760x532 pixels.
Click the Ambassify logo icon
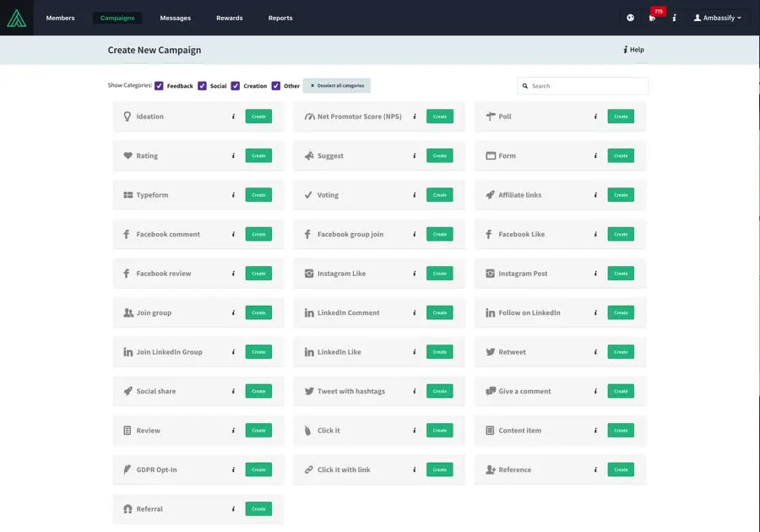click(16, 18)
